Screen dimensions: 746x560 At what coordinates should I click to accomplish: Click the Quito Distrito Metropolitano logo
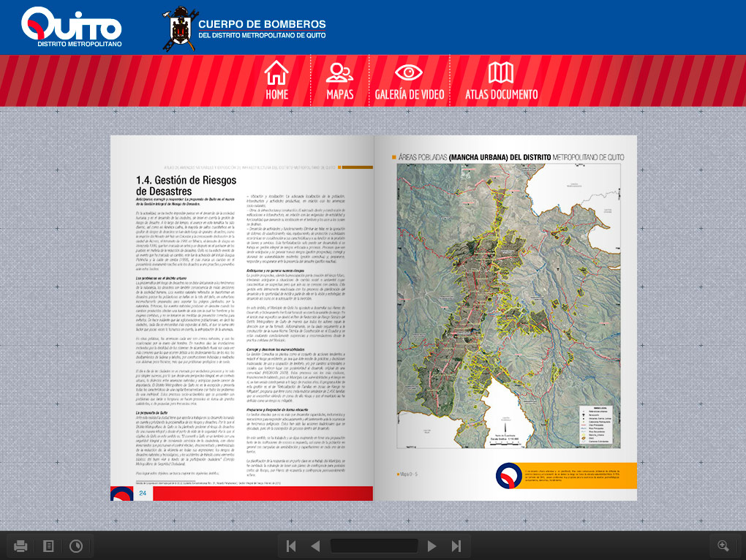[72, 27]
